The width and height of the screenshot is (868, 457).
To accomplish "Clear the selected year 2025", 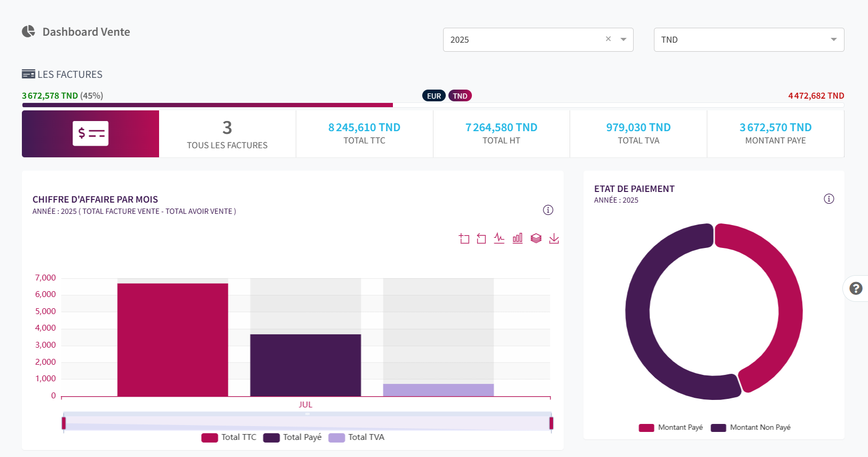I will [608, 39].
